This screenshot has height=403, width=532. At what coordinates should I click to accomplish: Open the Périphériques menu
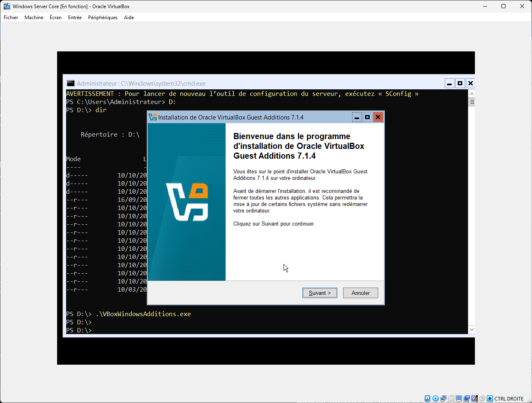pos(103,18)
